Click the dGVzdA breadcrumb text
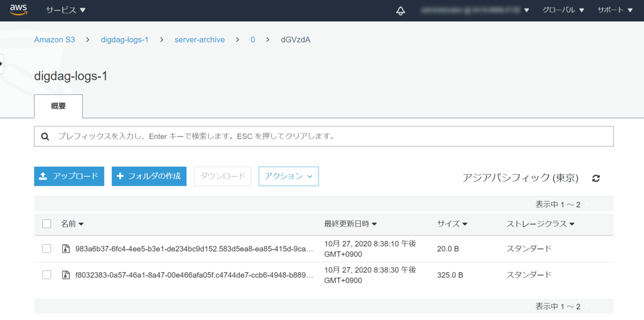644x320 pixels. [x=296, y=40]
